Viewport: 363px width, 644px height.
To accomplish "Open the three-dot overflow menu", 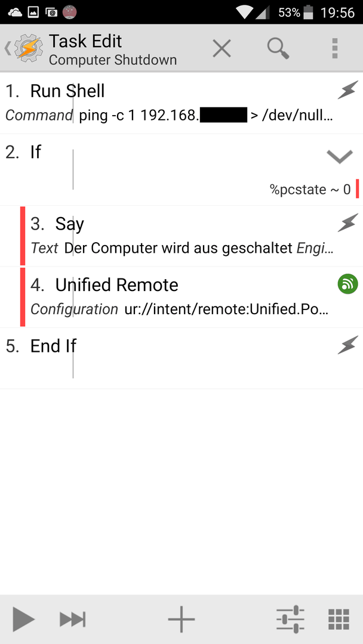I will tap(335, 49).
